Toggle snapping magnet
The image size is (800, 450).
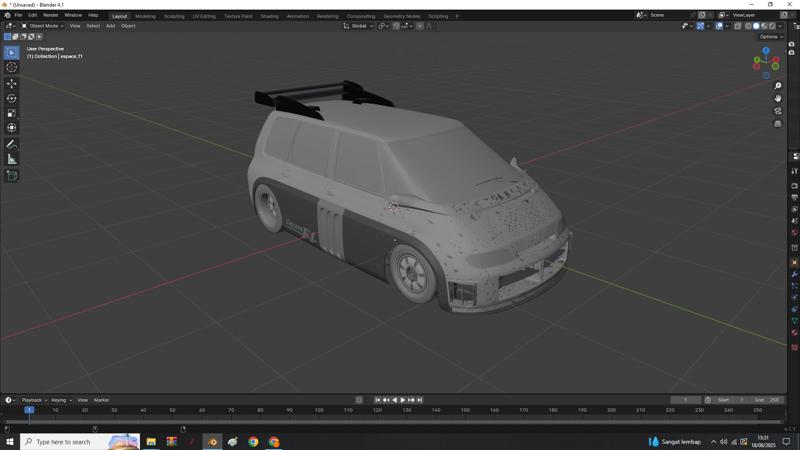396,26
